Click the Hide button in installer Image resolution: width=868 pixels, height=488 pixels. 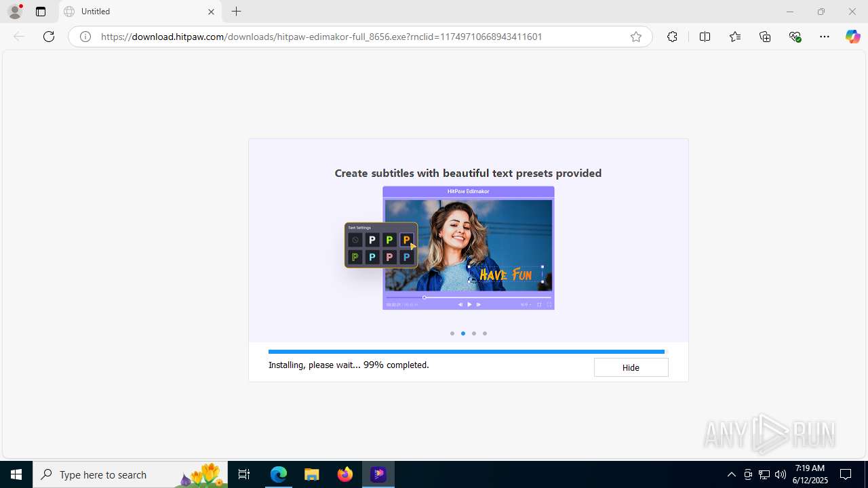click(x=631, y=367)
